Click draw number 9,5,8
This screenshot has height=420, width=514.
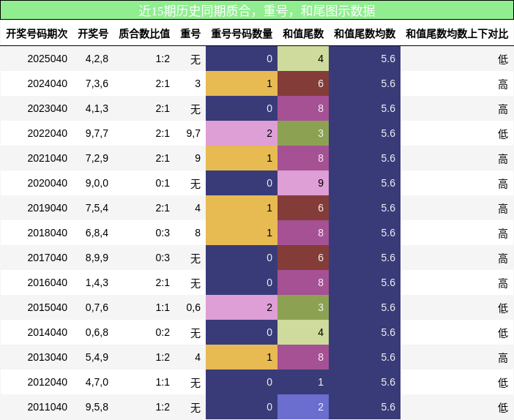pos(97,408)
